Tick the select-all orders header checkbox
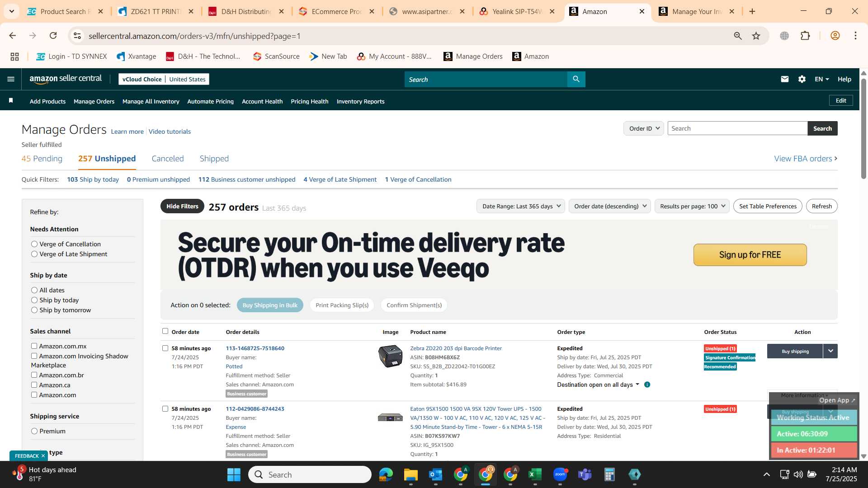 [x=165, y=331]
